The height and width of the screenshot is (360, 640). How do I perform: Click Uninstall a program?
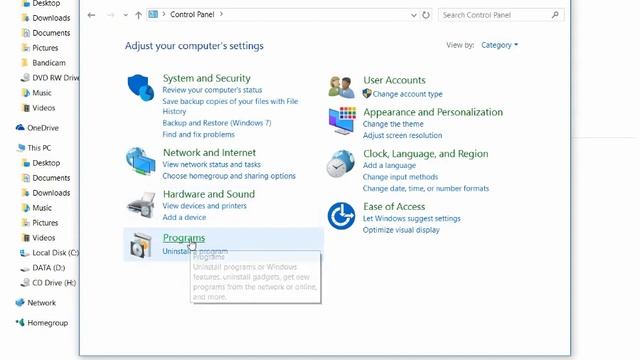click(x=195, y=251)
